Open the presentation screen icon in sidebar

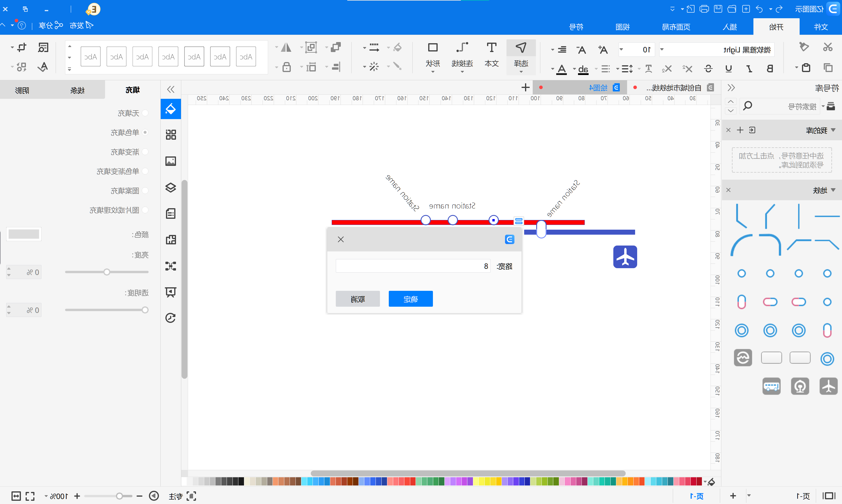[x=171, y=292]
